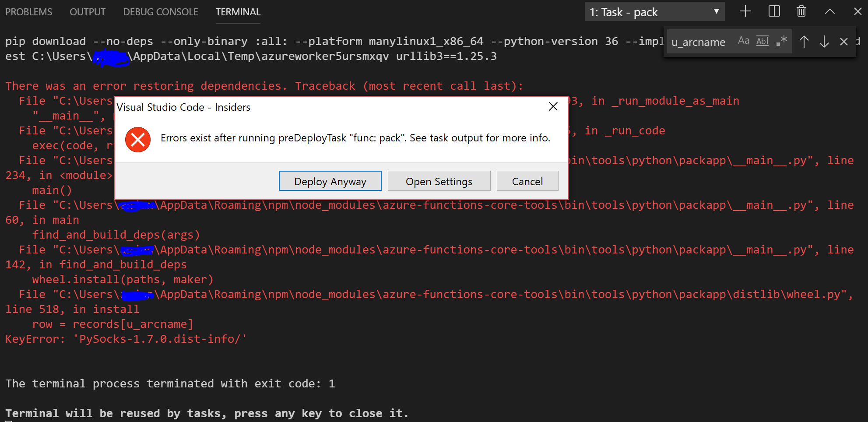868x422 pixels.
Task: Enable match case in terminal search
Action: [x=744, y=41]
